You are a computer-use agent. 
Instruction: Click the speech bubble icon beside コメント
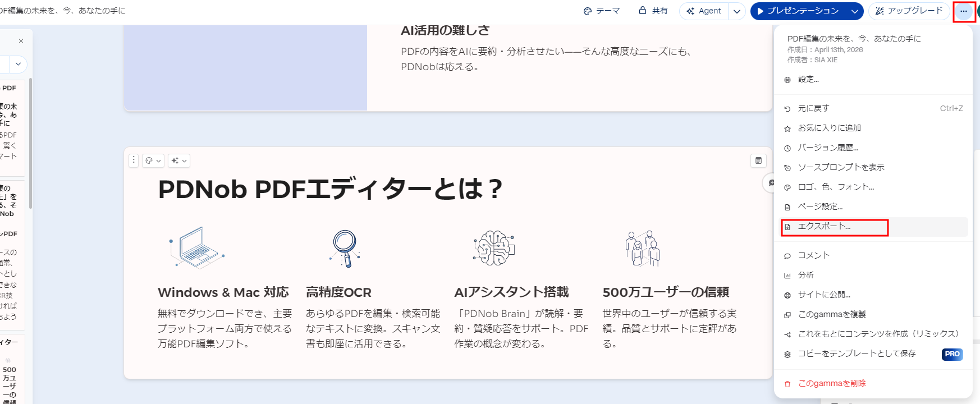787,256
